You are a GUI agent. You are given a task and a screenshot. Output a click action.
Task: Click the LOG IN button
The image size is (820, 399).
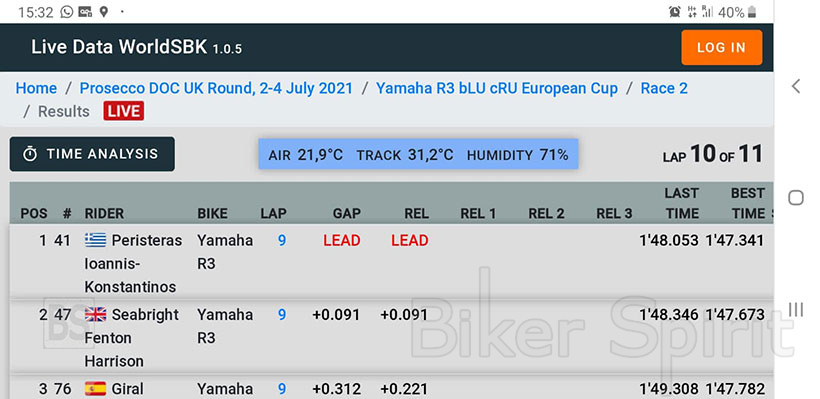tap(722, 47)
